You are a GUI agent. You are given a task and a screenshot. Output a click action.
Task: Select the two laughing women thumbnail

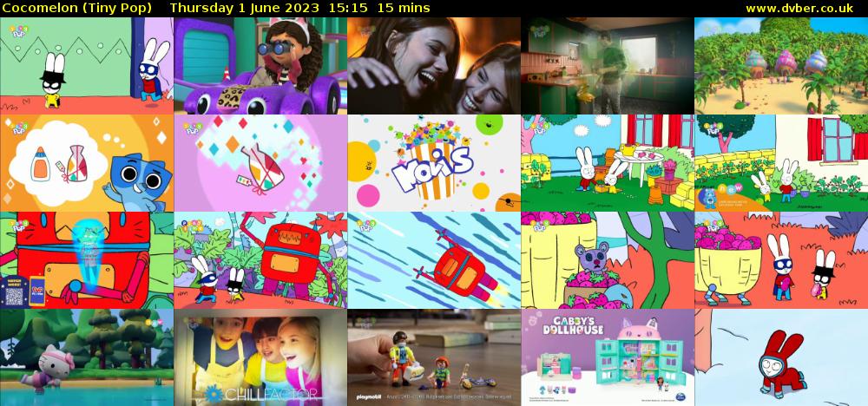[x=434, y=66]
